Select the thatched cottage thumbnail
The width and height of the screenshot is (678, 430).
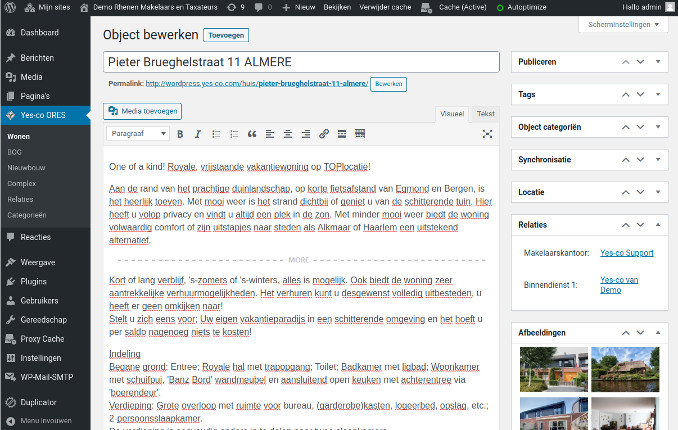625,369
